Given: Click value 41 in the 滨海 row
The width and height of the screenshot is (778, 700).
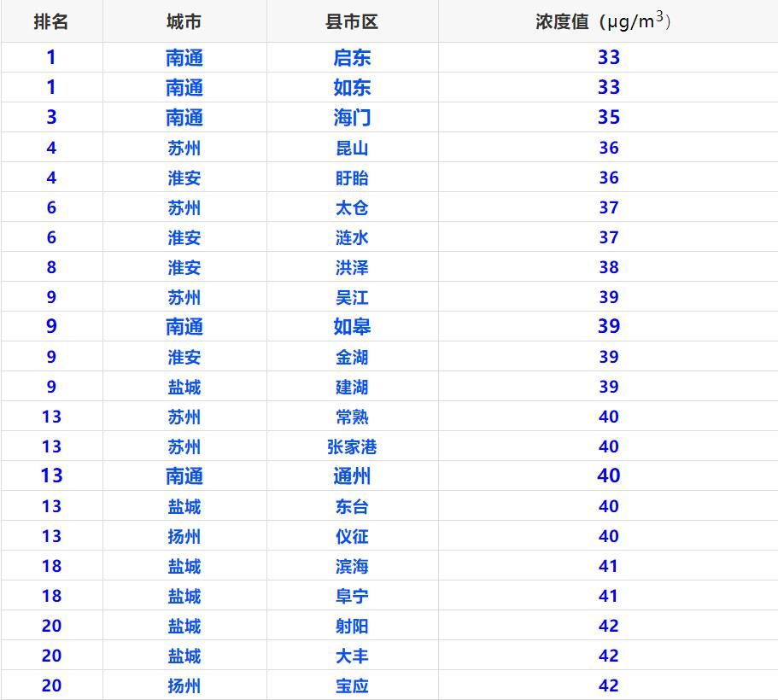Looking at the screenshot, I should (x=609, y=566).
